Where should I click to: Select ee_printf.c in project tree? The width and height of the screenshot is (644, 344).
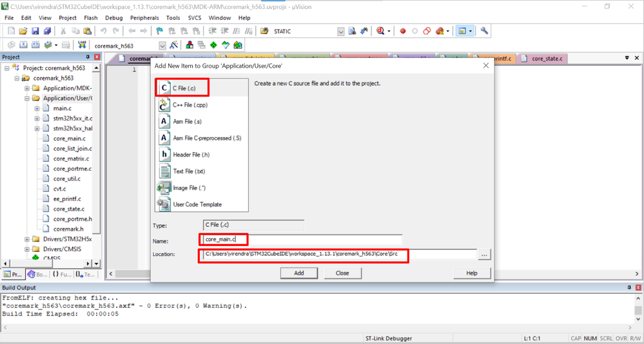point(67,198)
